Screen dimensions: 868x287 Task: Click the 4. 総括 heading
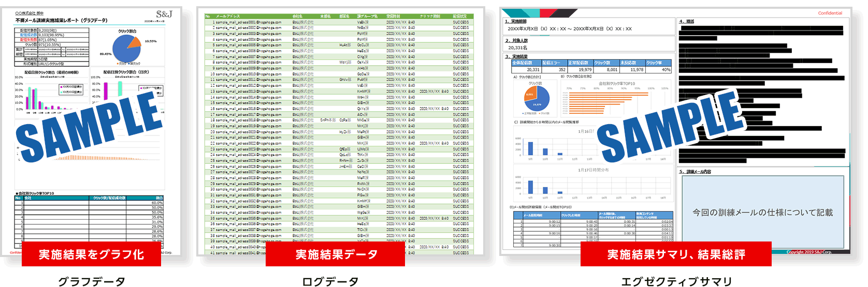[687, 21]
